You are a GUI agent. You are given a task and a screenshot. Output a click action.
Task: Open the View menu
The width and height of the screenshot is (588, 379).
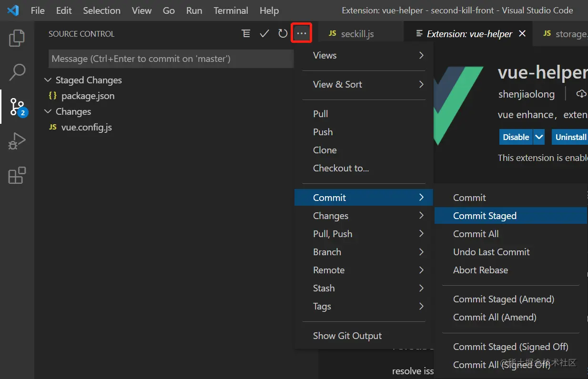click(142, 10)
